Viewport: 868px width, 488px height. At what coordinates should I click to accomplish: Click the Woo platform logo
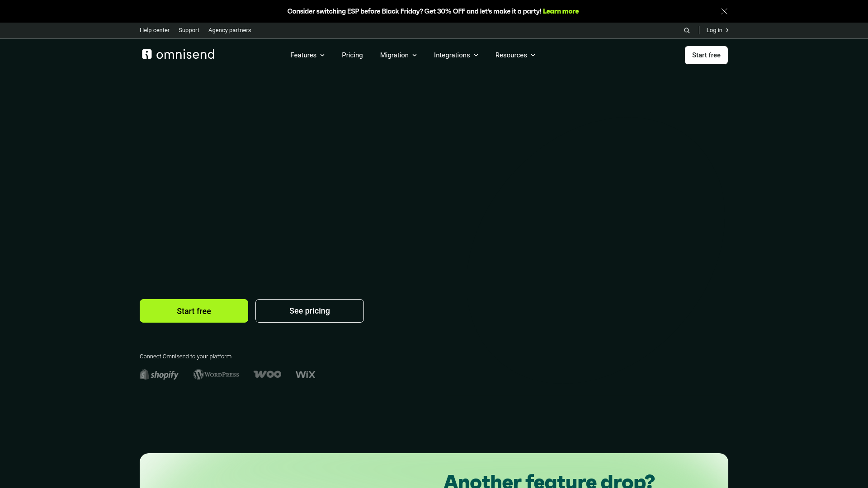pyautogui.click(x=267, y=374)
